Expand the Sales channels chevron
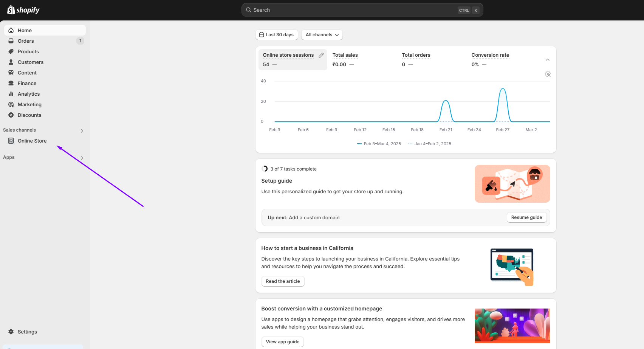Image resolution: width=644 pixels, height=349 pixels. tap(82, 131)
